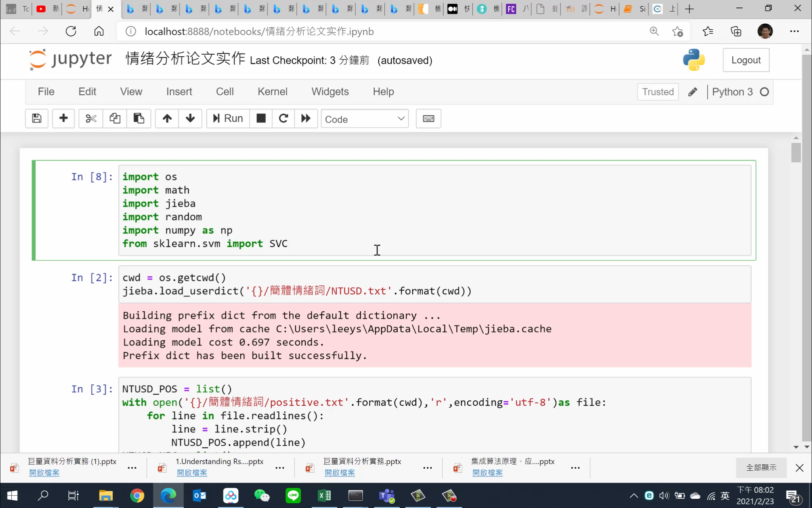The image size is (812, 508).
Task: Open the Cell menu
Action: coord(225,92)
